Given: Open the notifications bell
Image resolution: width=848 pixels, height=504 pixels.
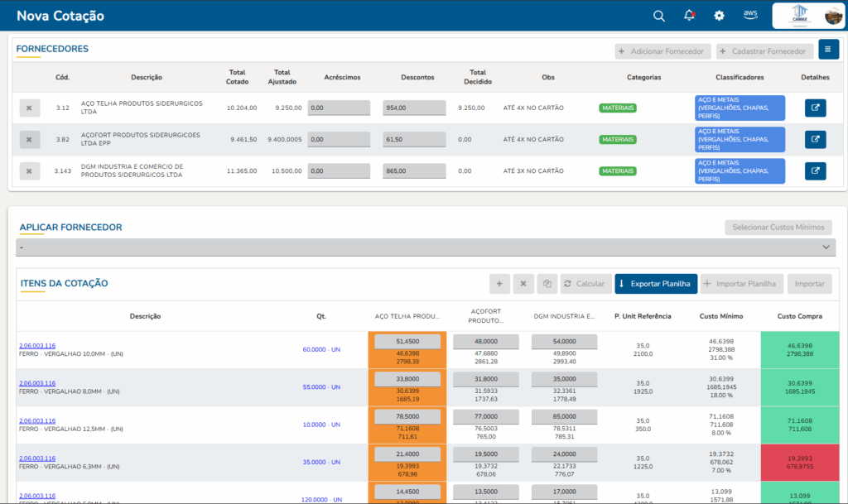Looking at the screenshot, I should 689,16.
